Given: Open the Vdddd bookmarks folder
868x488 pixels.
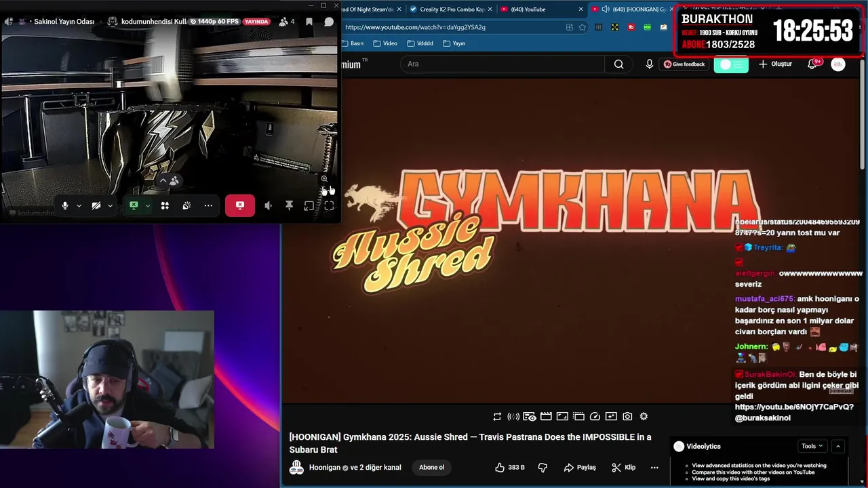Looking at the screenshot, I should [x=420, y=43].
